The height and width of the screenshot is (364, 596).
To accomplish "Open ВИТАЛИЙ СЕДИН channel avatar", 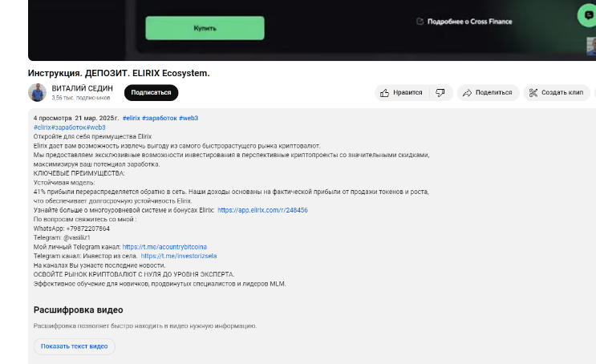I will [x=37, y=92].
